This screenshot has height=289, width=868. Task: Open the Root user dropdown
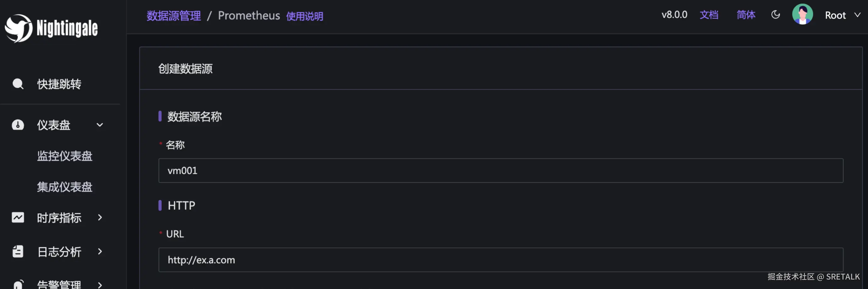pyautogui.click(x=857, y=15)
